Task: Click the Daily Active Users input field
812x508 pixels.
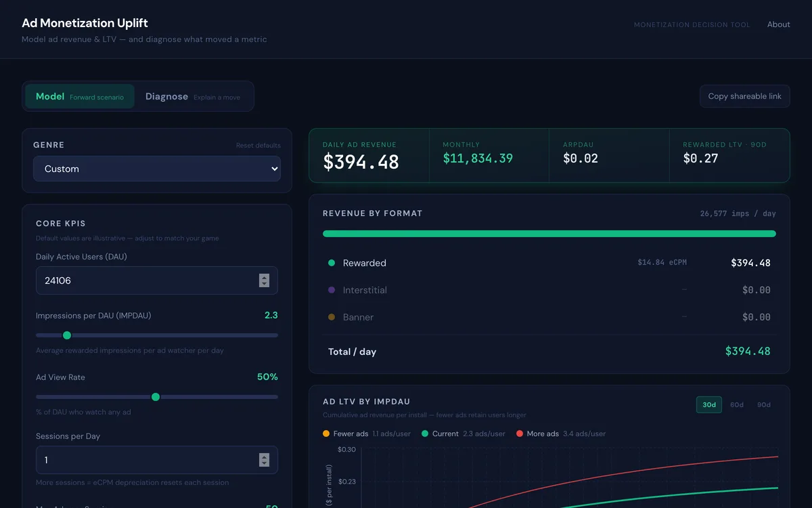Action: [x=157, y=280]
